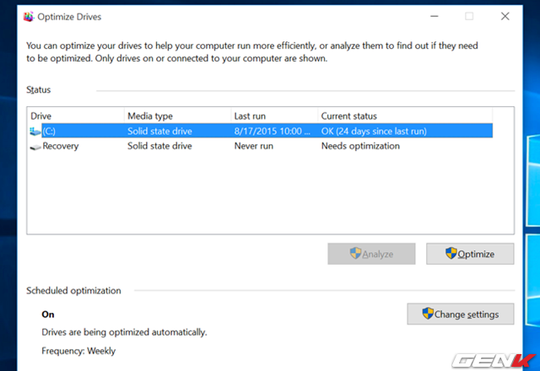Open Change settings for scheduled optimization

click(460, 314)
